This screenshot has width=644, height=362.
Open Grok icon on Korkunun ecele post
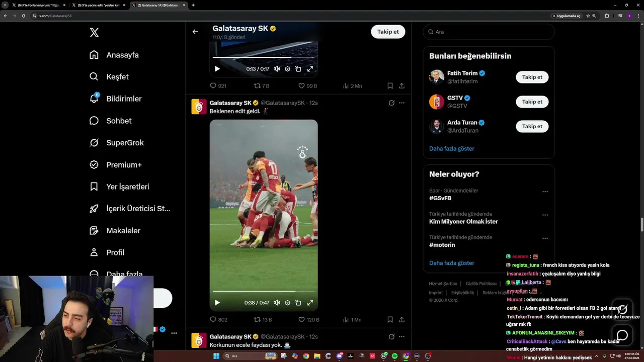(391, 336)
